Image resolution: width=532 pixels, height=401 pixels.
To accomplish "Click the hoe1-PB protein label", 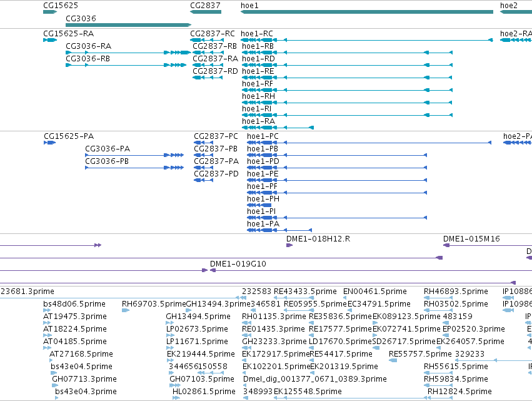I will (x=263, y=149).
